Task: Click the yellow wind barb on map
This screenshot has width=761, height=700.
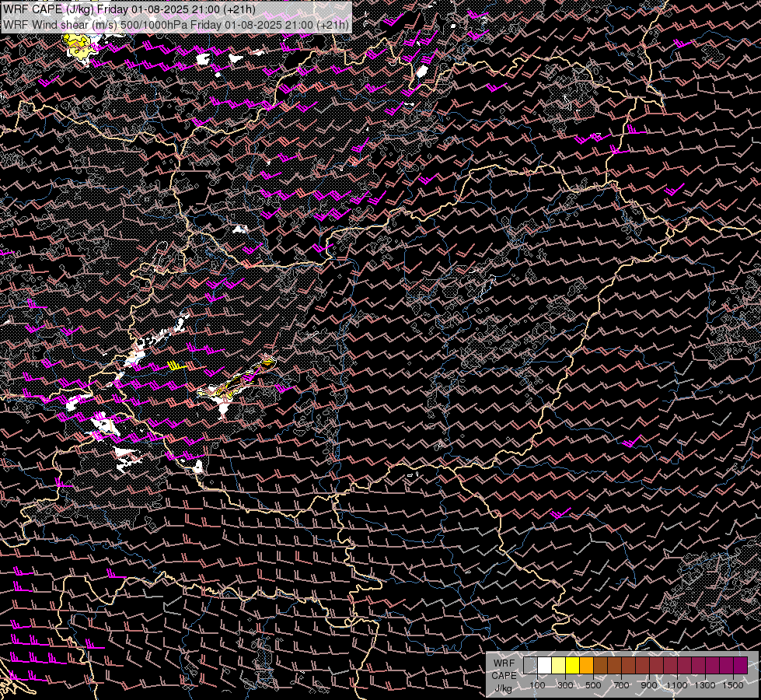Action: coord(178,366)
